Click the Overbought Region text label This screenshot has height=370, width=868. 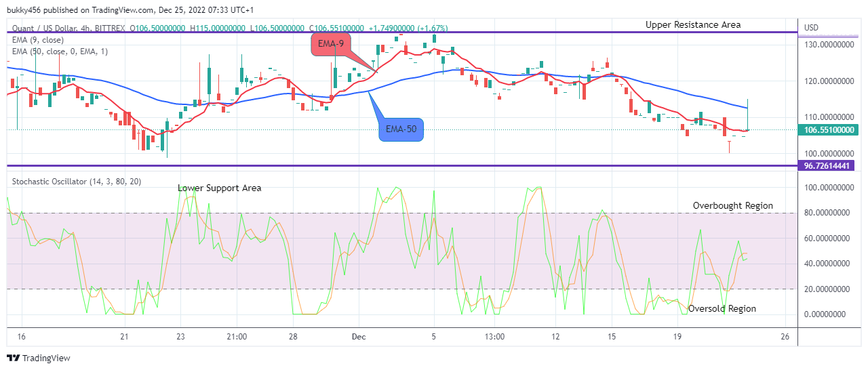(x=732, y=205)
